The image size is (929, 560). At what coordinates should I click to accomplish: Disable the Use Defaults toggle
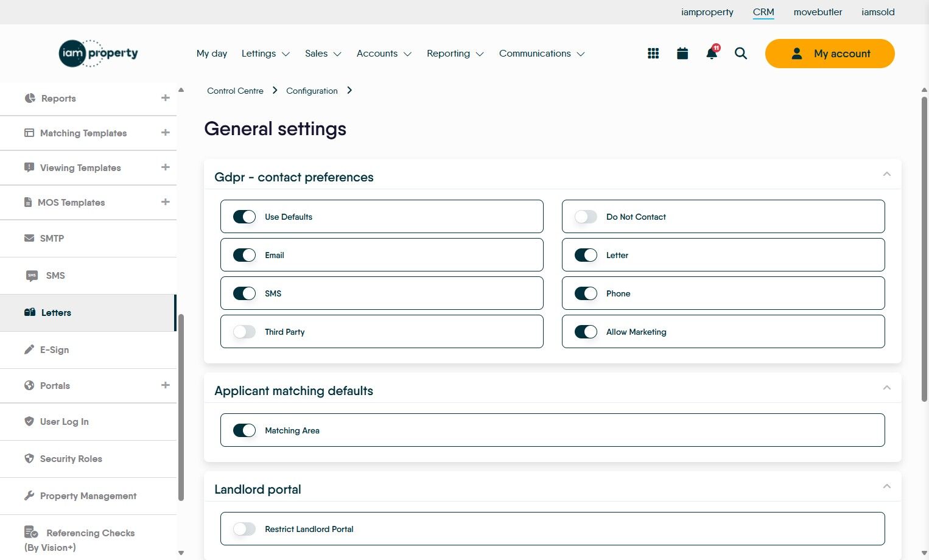click(x=244, y=216)
